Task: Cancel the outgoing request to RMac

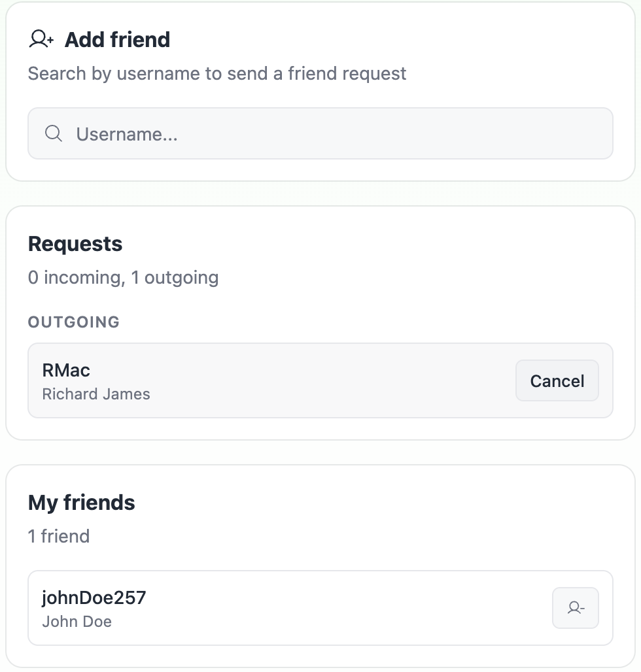Action: [557, 380]
